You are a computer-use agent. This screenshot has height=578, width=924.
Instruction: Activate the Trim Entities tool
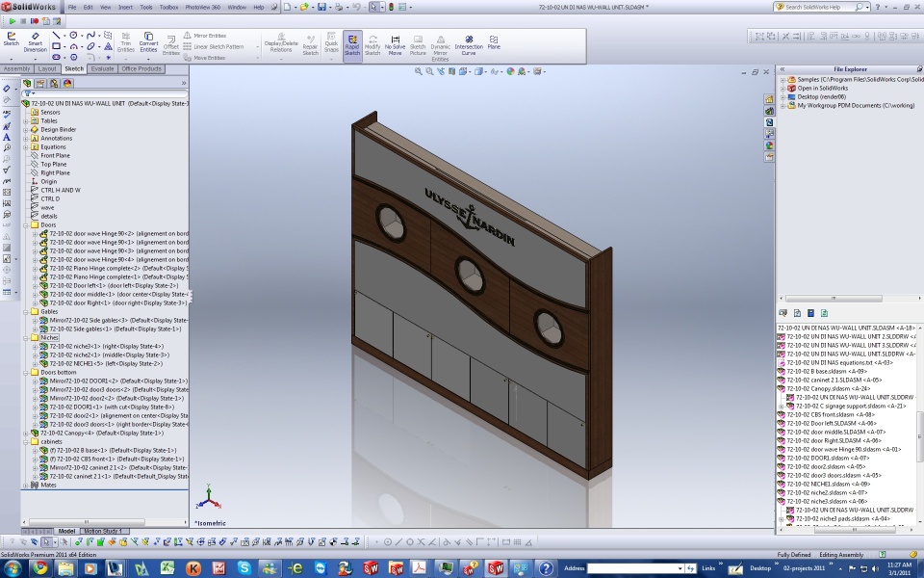point(125,42)
